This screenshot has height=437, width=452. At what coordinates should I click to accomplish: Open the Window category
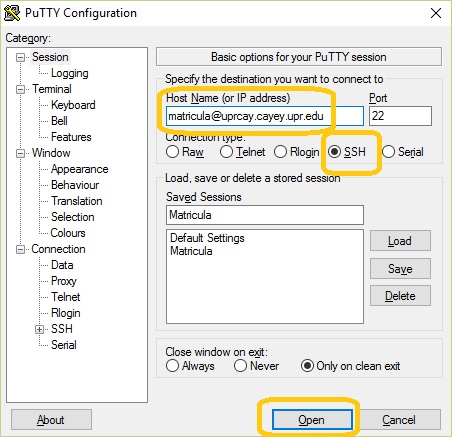[51, 153]
